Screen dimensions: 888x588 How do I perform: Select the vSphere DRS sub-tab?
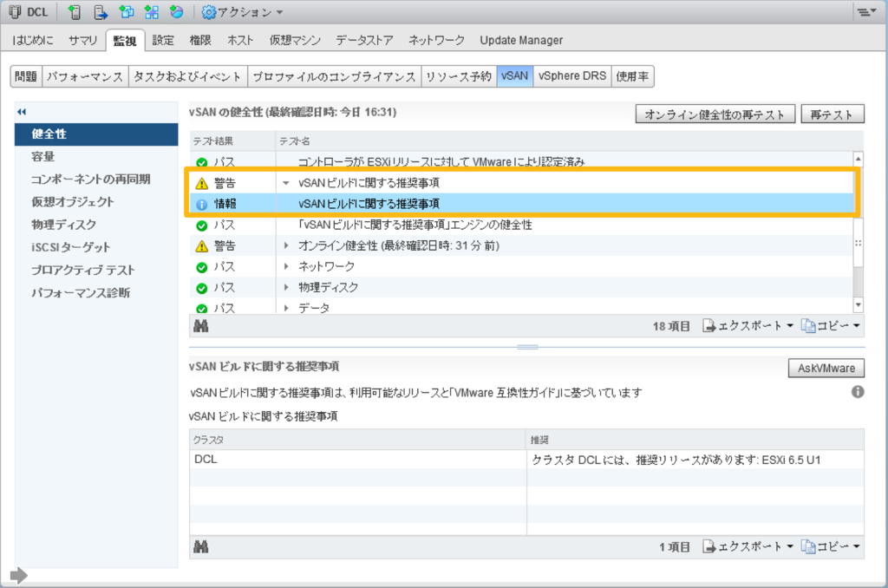point(572,76)
